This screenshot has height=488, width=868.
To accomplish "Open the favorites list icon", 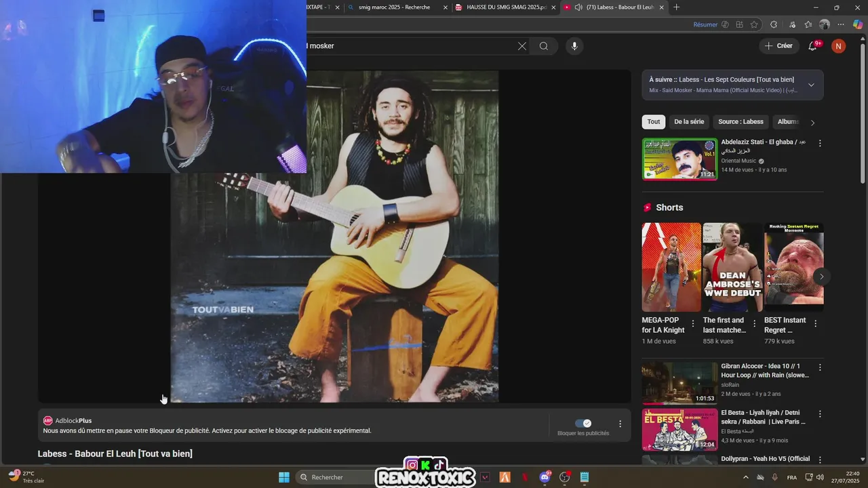I will (808, 24).
